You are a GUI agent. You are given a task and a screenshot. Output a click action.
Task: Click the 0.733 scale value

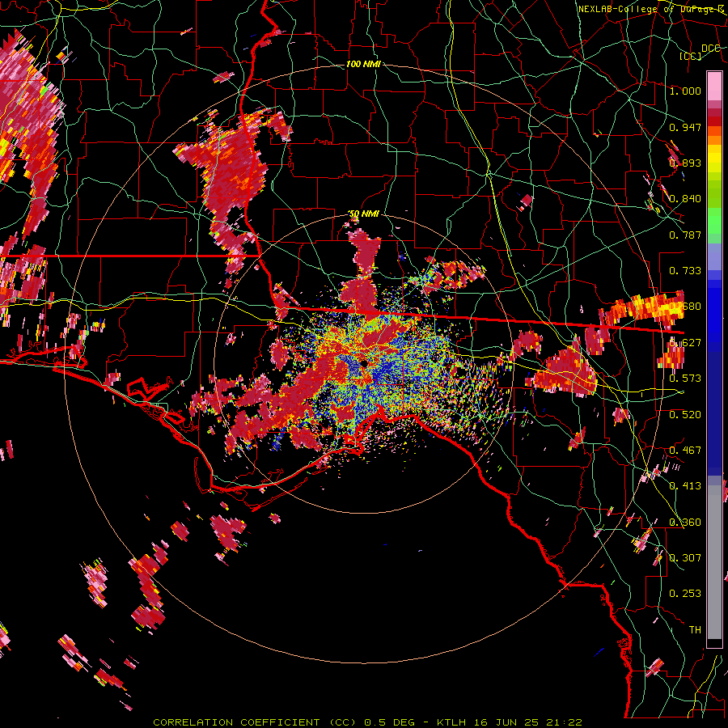click(685, 271)
